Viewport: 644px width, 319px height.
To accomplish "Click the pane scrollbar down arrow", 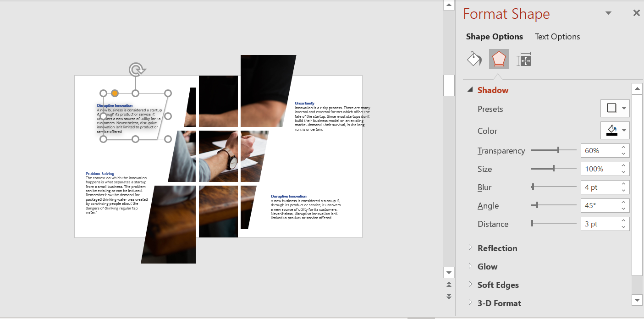I will pos(637,300).
